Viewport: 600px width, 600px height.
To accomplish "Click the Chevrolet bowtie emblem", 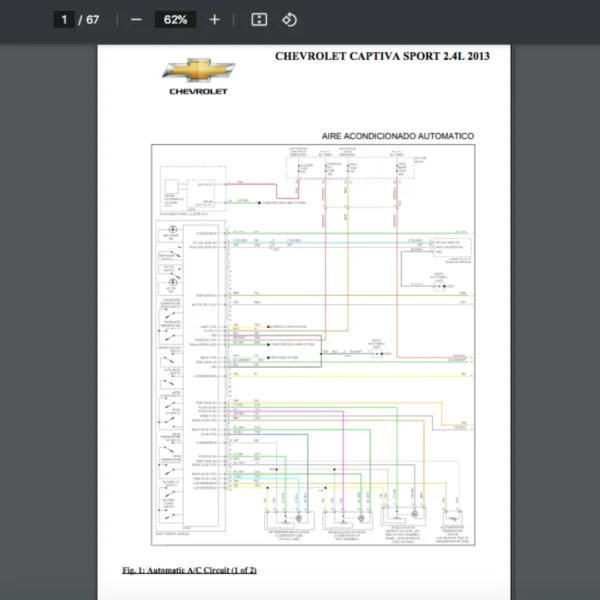I will pos(199,72).
